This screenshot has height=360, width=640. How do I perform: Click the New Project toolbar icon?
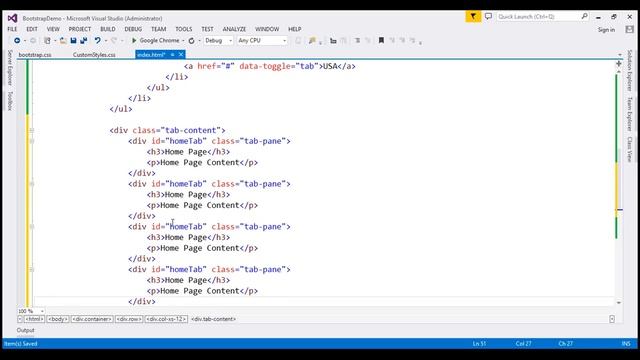click(x=47, y=40)
